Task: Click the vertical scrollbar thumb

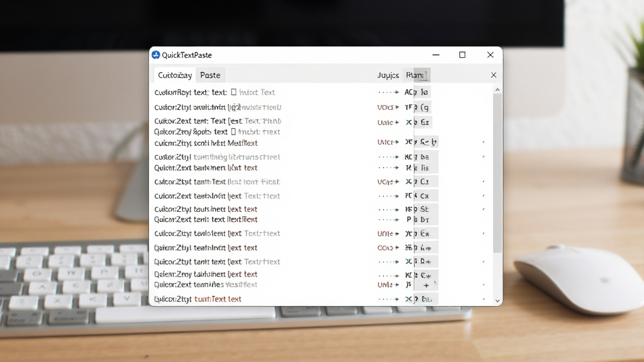Action: coord(497,173)
